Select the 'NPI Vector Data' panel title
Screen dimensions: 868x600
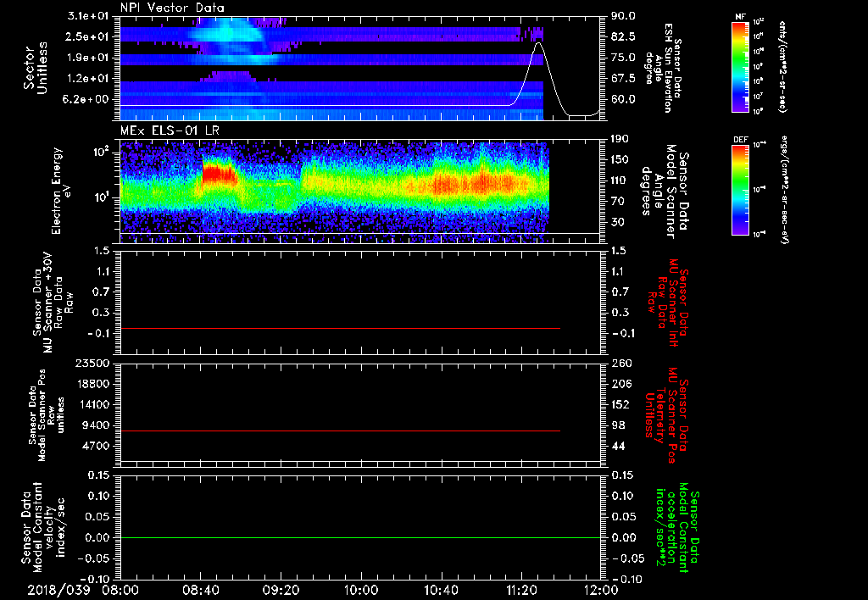pyautogui.click(x=172, y=8)
